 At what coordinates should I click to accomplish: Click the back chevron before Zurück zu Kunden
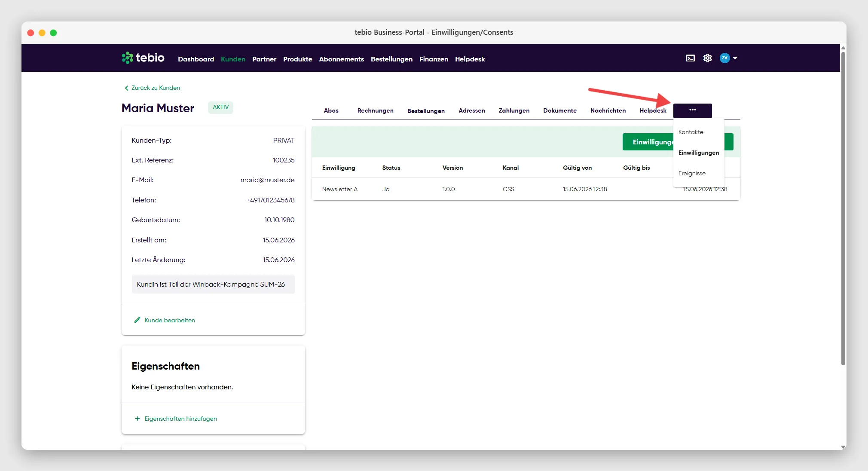click(126, 88)
